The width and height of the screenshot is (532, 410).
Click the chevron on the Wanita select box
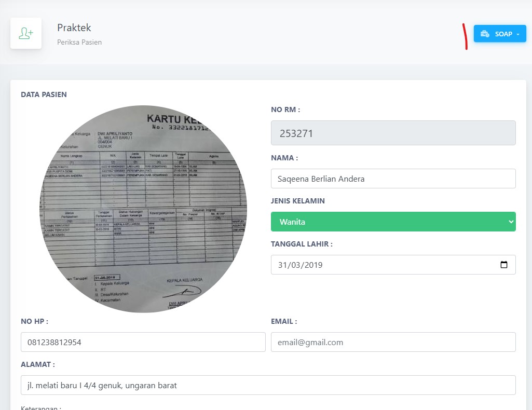pyautogui.click(x=511, y=222)
